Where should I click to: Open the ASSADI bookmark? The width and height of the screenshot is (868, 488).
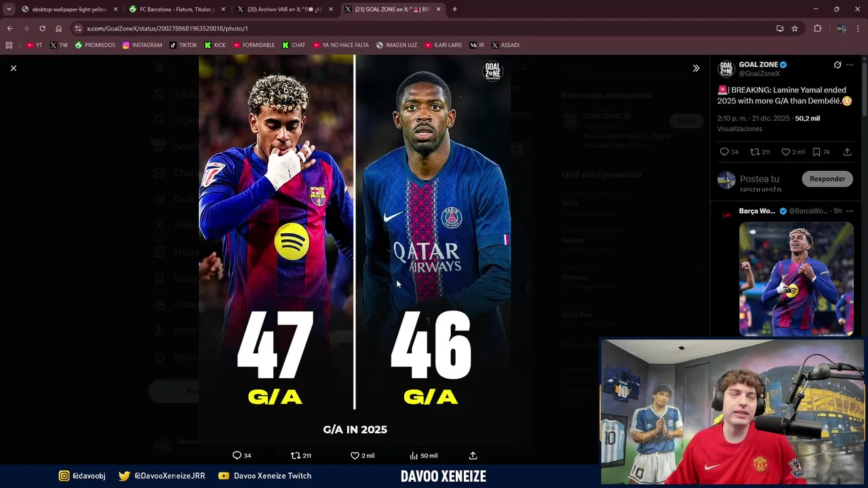point(505,45)
